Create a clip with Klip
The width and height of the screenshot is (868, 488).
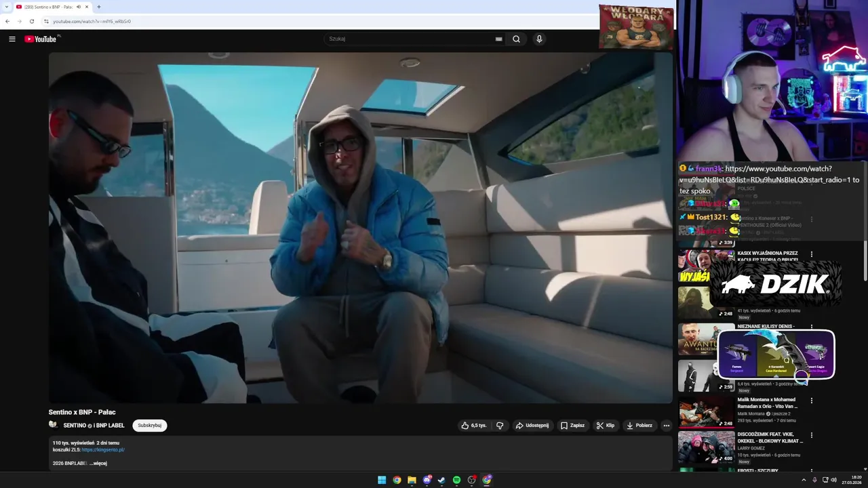(x=606, y=426)
